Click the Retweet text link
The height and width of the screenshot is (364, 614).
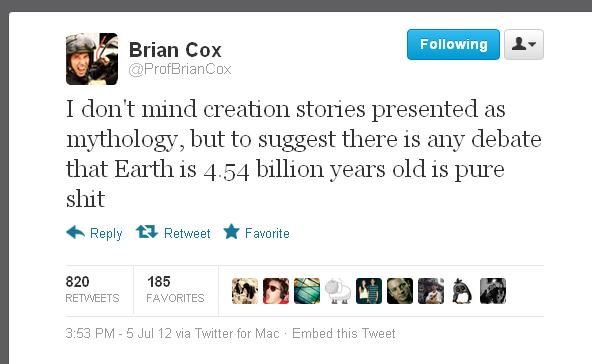click(187, 233)
